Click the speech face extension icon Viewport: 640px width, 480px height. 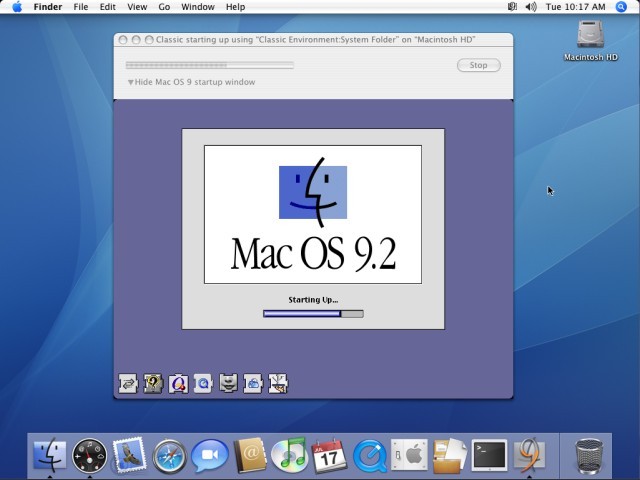(228, 384)
